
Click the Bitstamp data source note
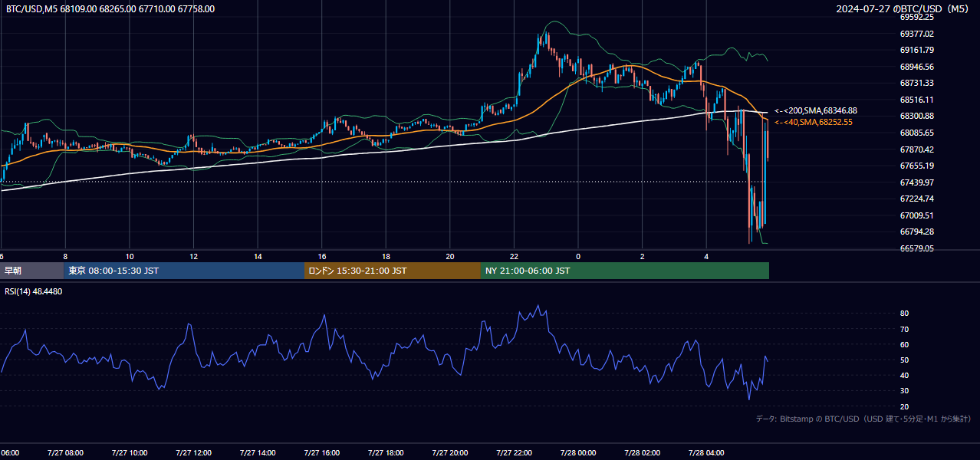[x=863, y=419]
